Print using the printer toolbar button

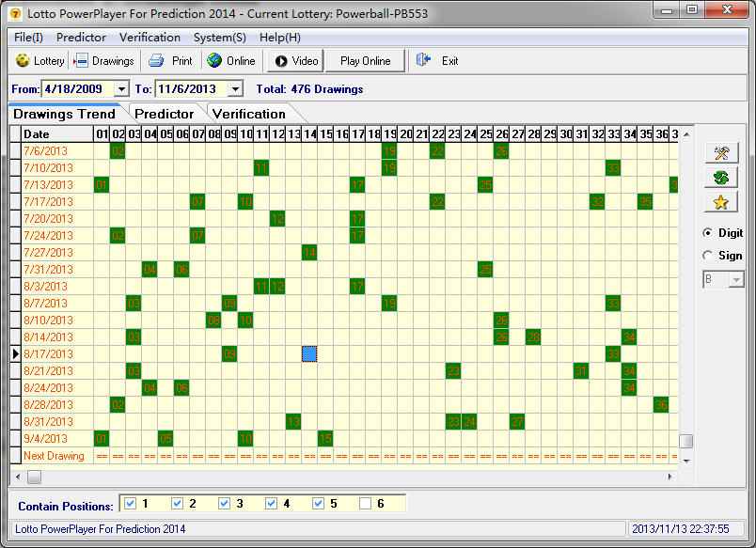tap(170, 61)
